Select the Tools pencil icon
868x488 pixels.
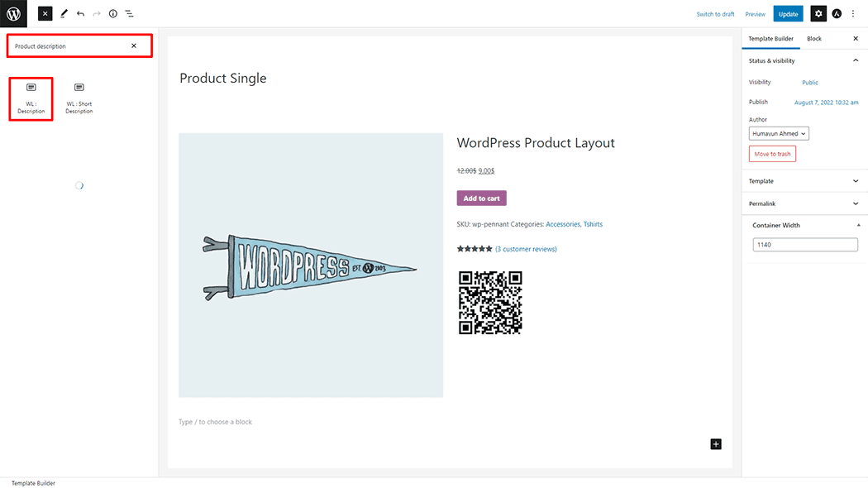pyautogui.click(x=64, y=13)
